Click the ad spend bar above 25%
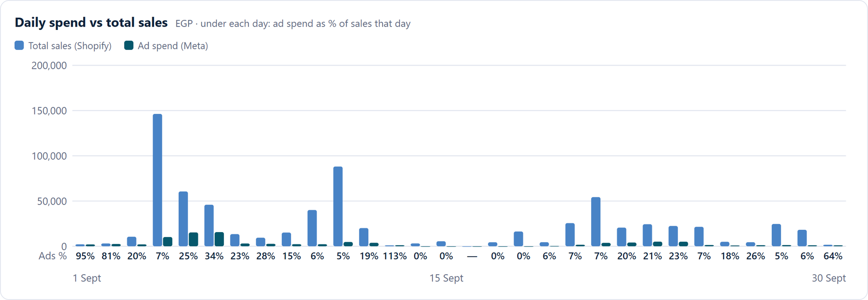Screen dimensions: 868x300 click(x=193, y=239)
